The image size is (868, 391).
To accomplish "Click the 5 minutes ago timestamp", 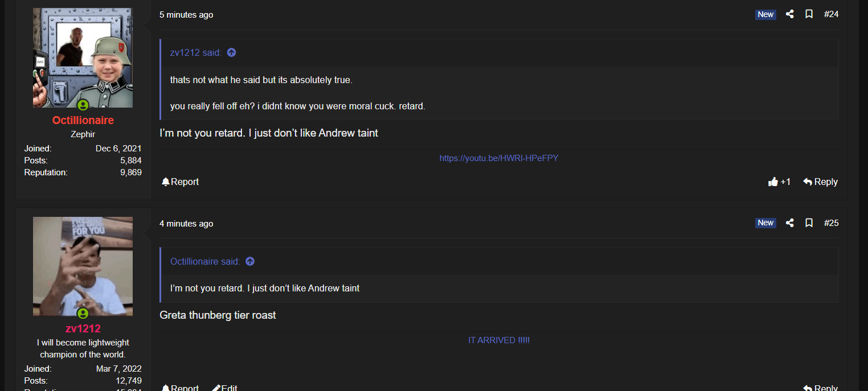I will (x=186, y=15).
